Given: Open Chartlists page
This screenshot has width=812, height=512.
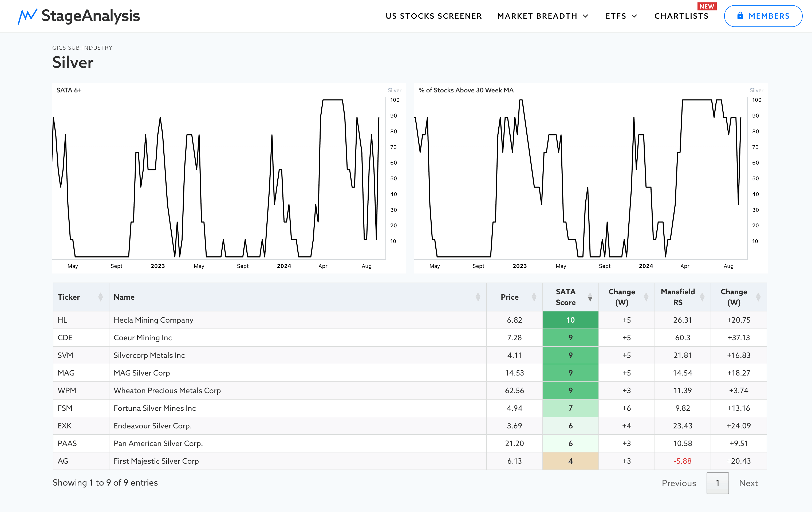Looking at the screenshot, I should (681, 16).
